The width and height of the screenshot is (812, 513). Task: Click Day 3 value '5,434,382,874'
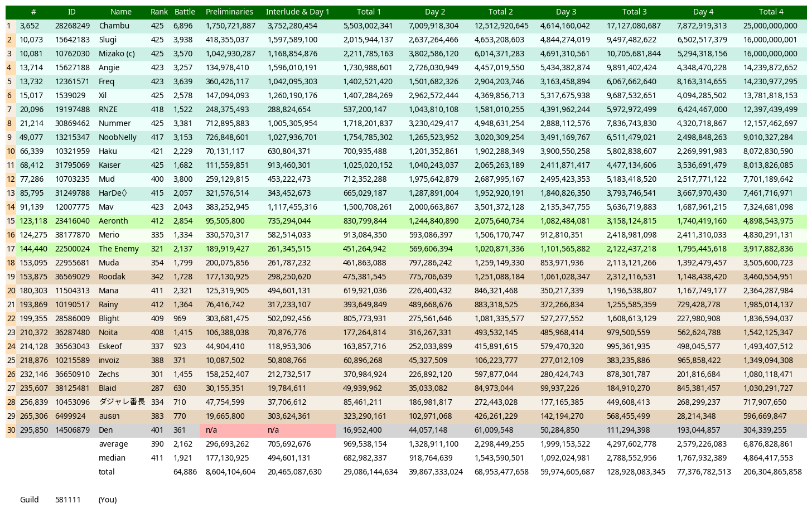click(x=565, y=67)
